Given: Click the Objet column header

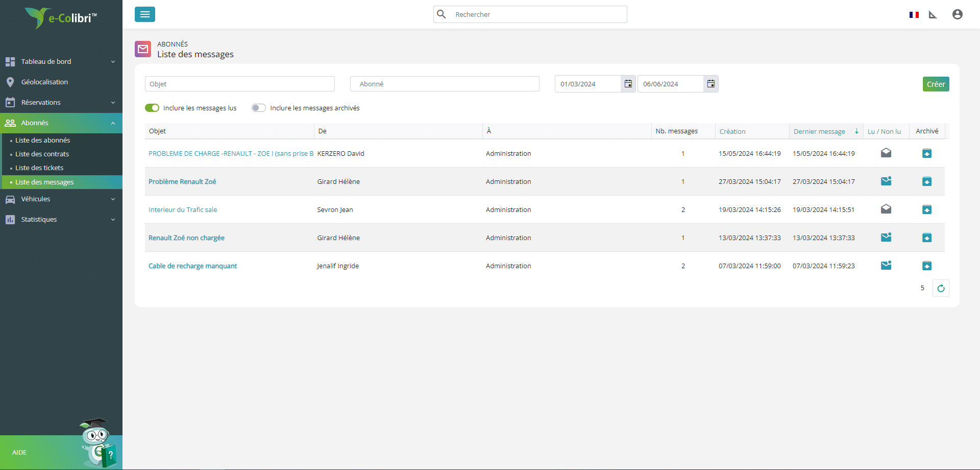Looking at the screenshot, I should [x=157, y=131].
